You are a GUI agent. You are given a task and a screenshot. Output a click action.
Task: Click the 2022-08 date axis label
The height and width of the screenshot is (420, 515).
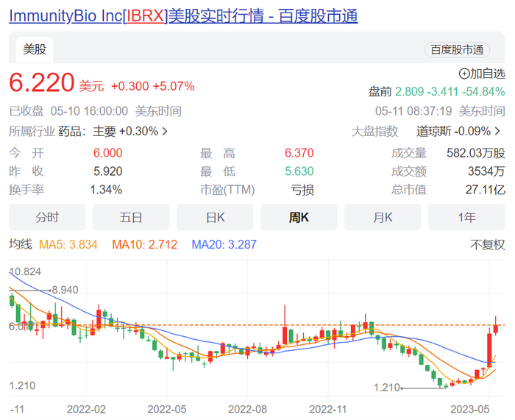tap(247, 410)
